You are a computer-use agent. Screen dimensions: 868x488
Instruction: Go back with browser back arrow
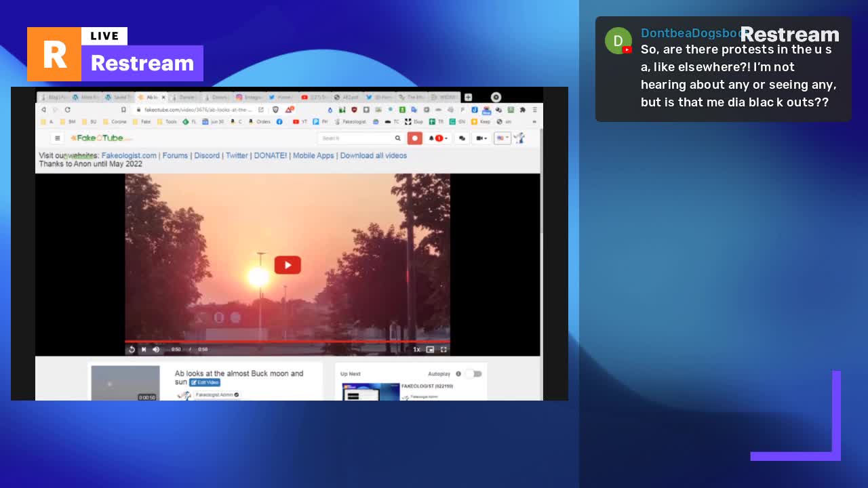tap(44, 110)
